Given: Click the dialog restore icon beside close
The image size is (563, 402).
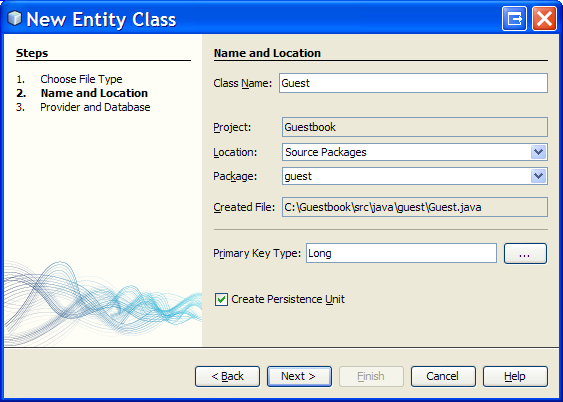Looking at the screenshot, I should point(515,18).
